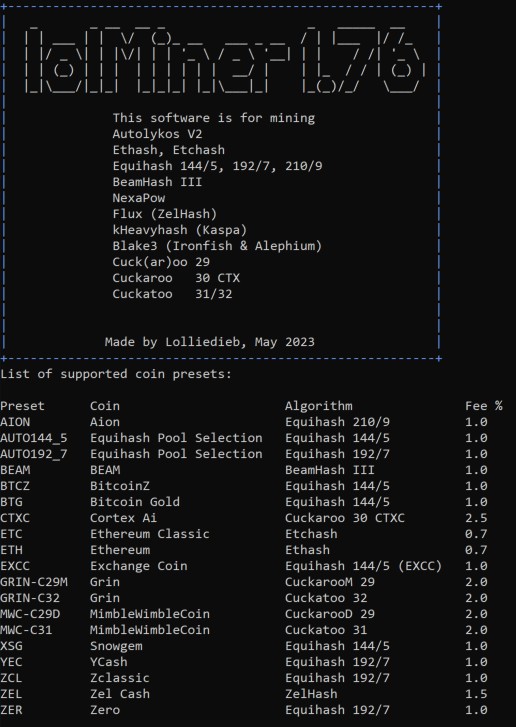Screen dimensions: 516x727
Task: Click the Bitcoin Gold coin name
Action: [135, 502]
